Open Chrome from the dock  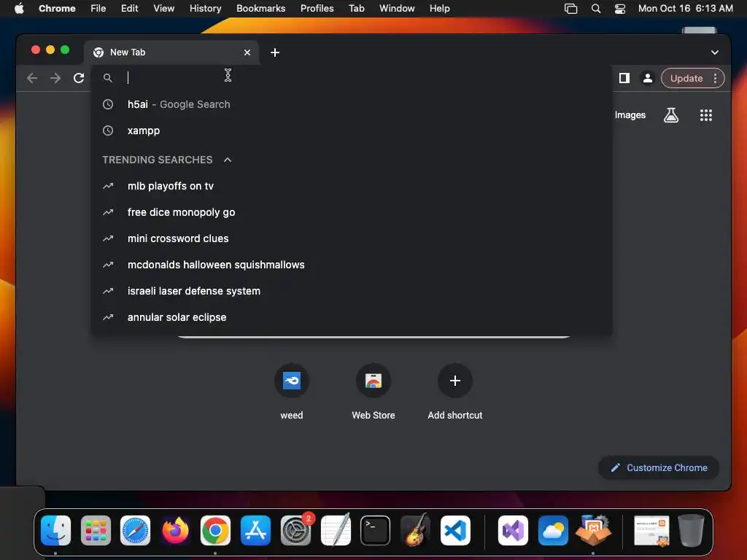point(215,531)
